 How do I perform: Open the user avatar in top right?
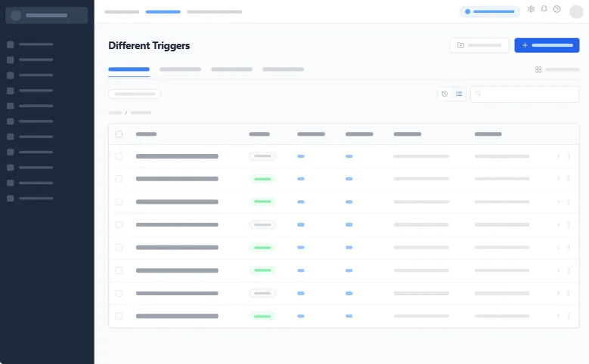(x=576, y=11)
